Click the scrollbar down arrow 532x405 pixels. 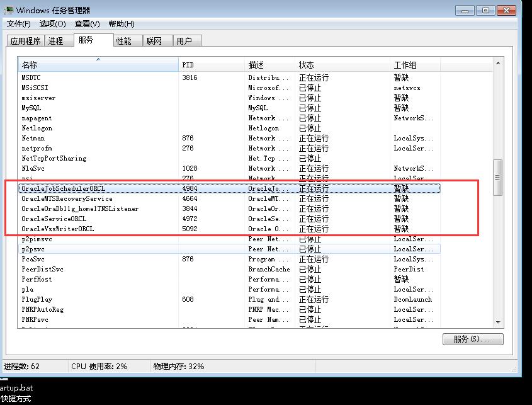(x=498, y=322)
